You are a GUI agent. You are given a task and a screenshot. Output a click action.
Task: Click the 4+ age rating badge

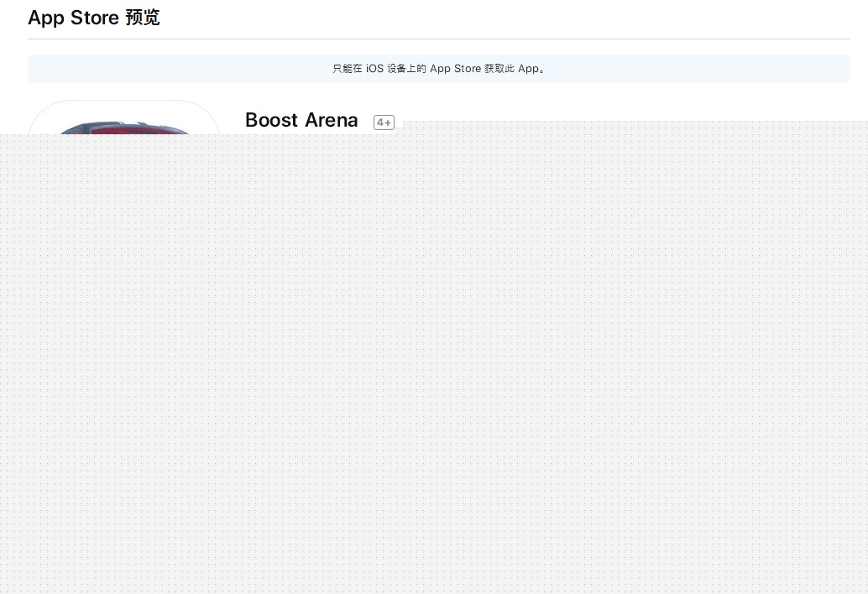pyautogui.click(x=384, y=122)
